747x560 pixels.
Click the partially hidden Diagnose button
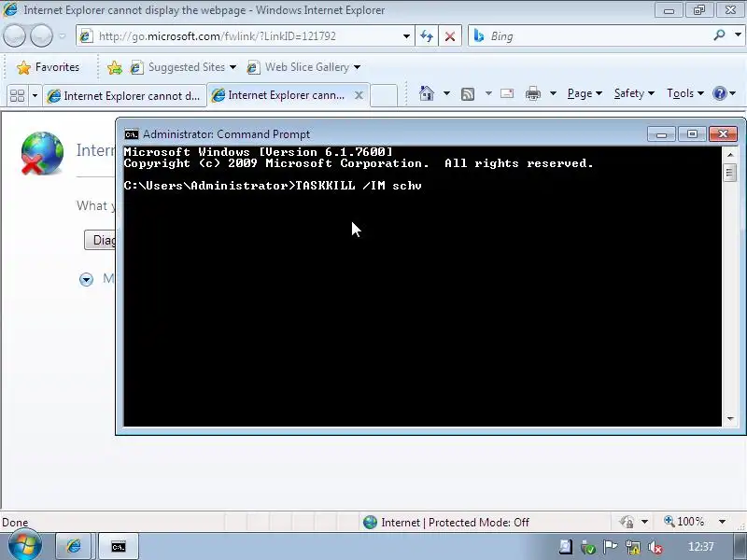click(100, 240)
